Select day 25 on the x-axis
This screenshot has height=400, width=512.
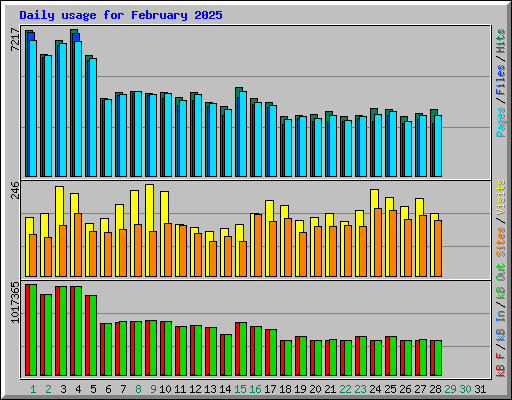[x=390, y=389]
